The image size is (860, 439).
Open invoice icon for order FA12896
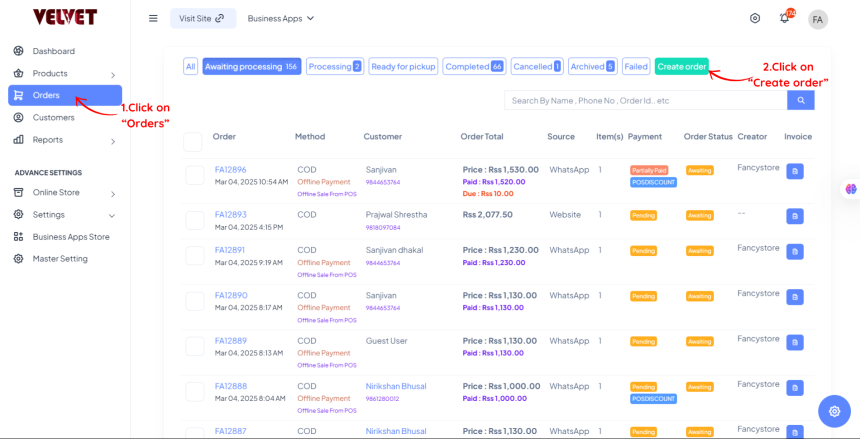click(795, 171)
